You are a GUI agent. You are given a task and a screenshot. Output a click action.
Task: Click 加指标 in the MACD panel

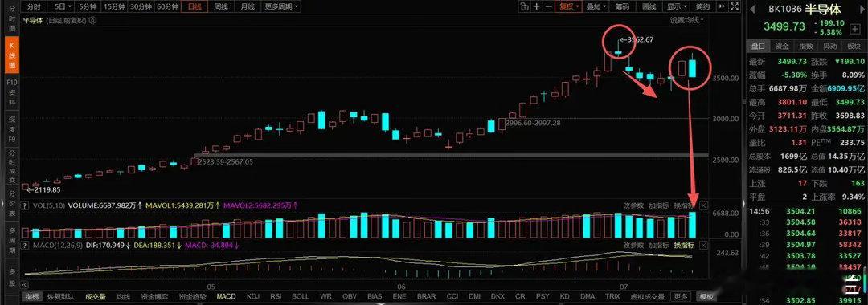[659, 245]
